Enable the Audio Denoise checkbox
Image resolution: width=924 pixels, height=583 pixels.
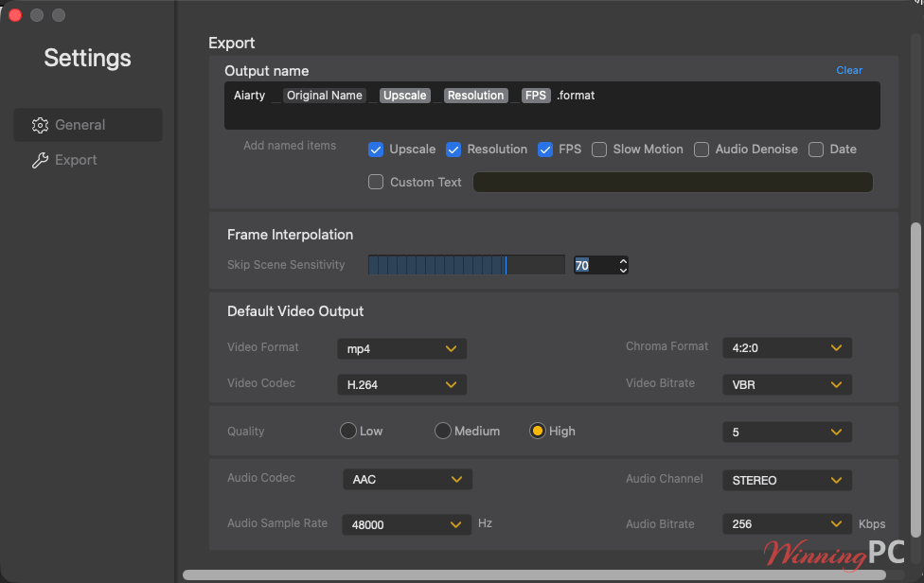point(702,150)
